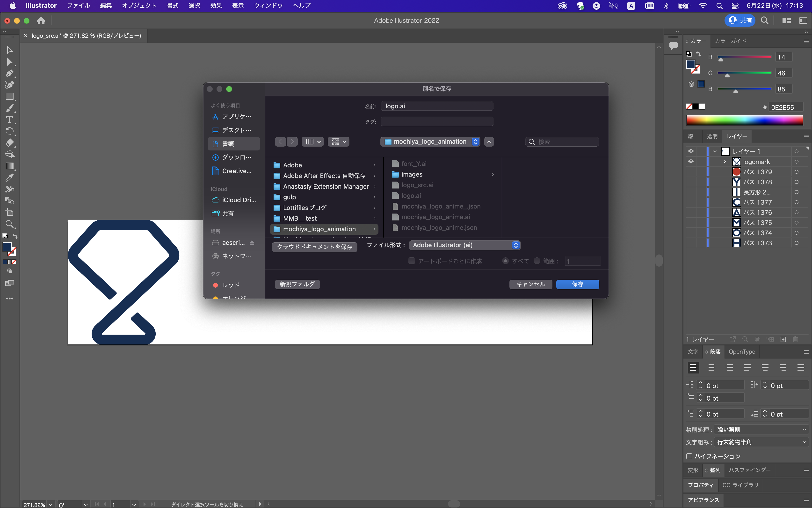812x508 pixels.
Task: Click the B blue color slider
Action: coord(744,89)
